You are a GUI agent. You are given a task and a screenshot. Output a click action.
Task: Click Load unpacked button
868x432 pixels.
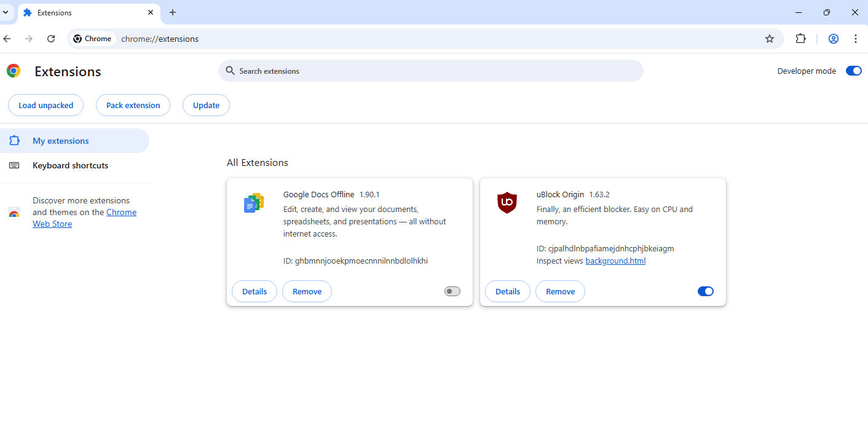click(x=45, y=105)
